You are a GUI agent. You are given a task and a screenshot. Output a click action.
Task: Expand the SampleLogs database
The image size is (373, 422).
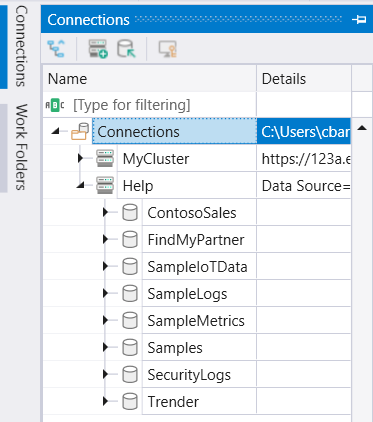click(x=105, y=293)
